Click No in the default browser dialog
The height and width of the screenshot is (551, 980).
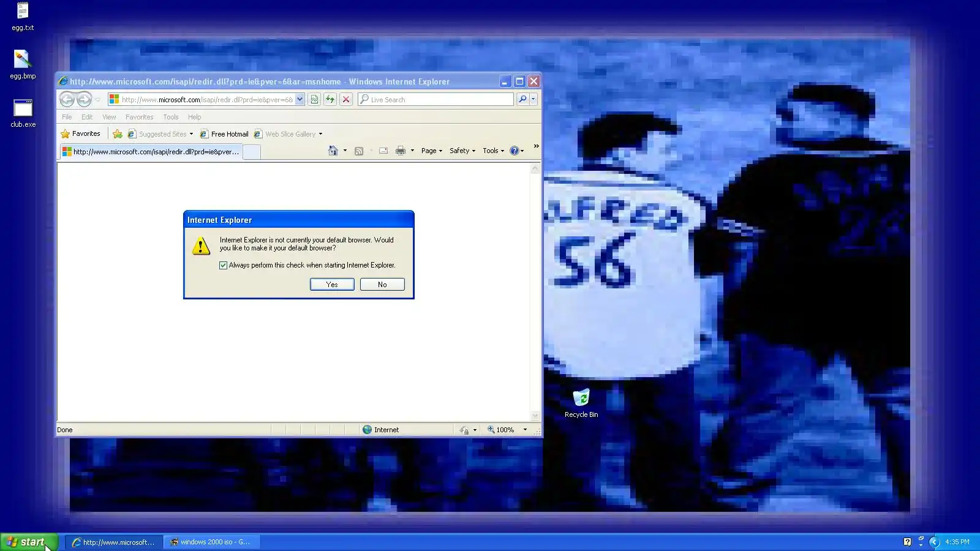(382, 285)
